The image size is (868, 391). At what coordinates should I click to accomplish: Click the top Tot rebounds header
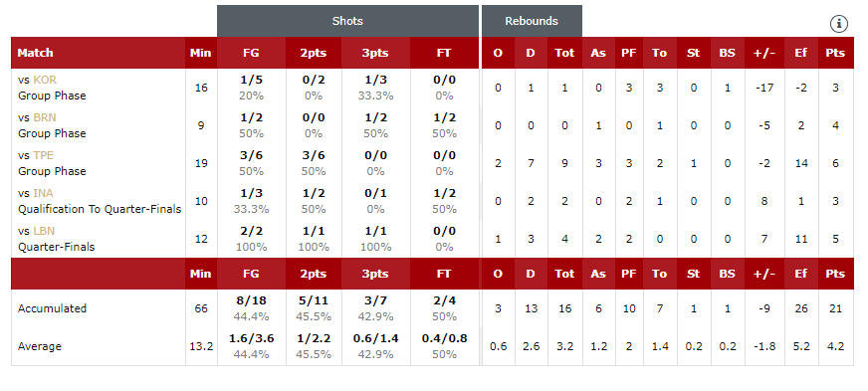[564, 53]
